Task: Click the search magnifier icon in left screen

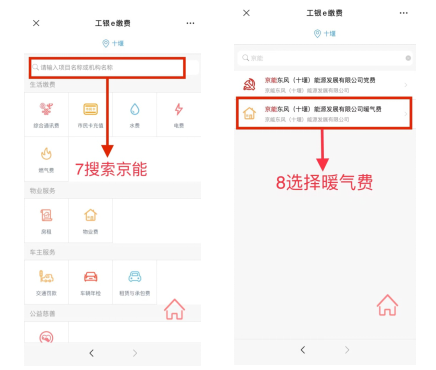Action: [35, 68]
